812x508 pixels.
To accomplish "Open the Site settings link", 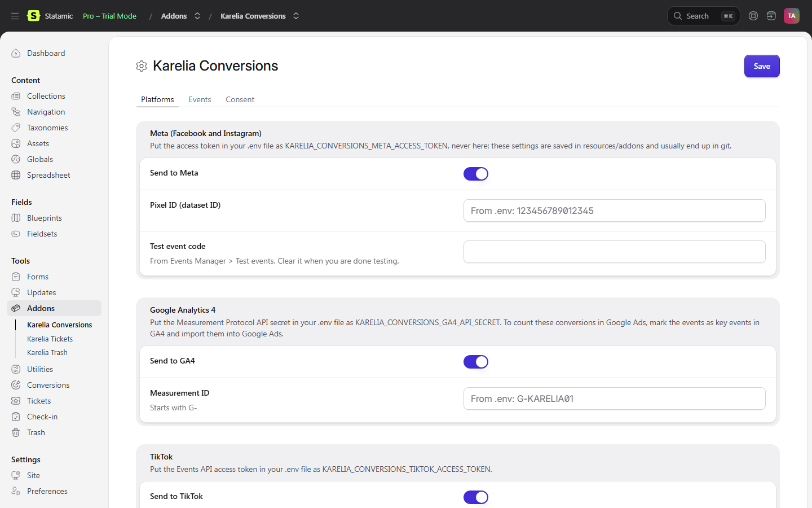I will click(34, 475).
